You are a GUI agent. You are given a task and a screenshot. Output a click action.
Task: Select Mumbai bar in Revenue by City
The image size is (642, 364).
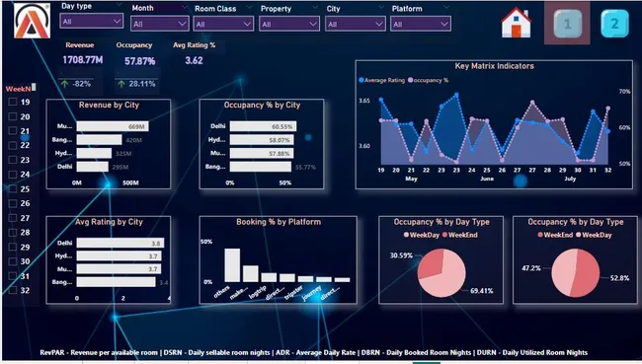113,126
